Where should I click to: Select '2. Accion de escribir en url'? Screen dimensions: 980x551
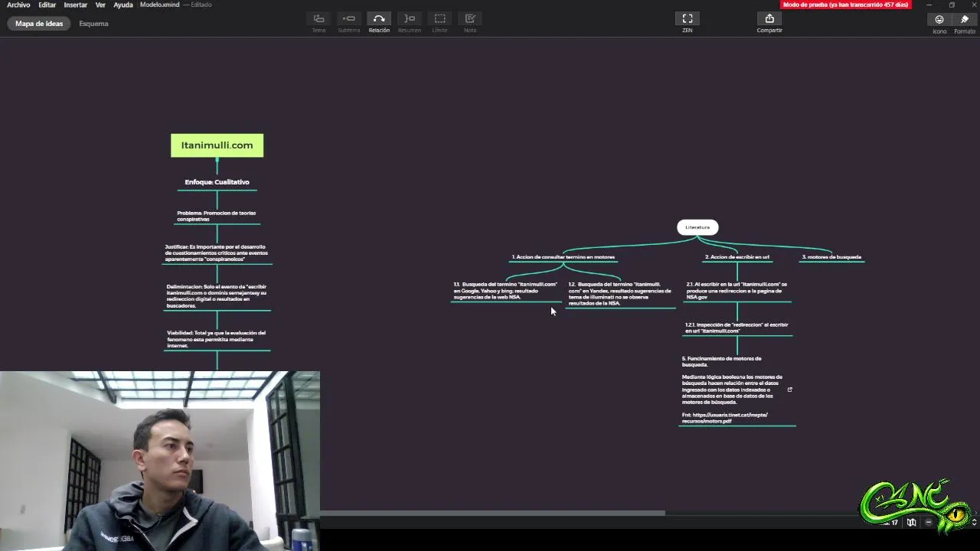737,257
